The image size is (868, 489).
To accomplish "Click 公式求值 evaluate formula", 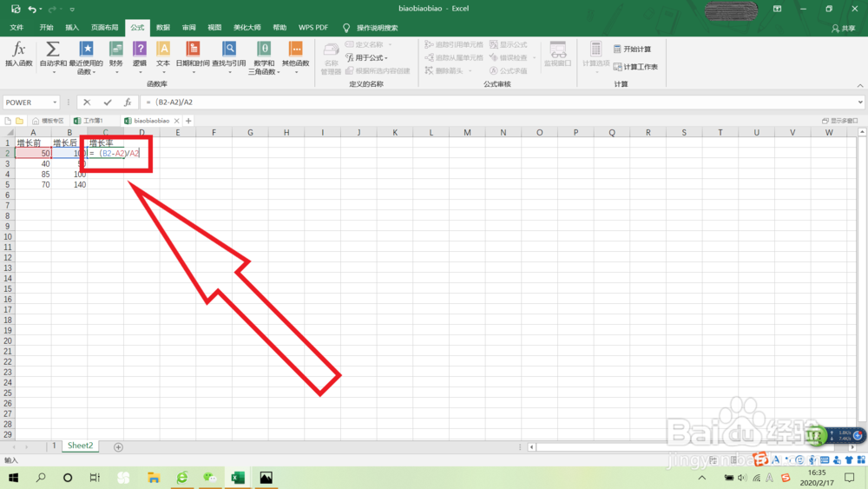I will (x=508, y=71).
